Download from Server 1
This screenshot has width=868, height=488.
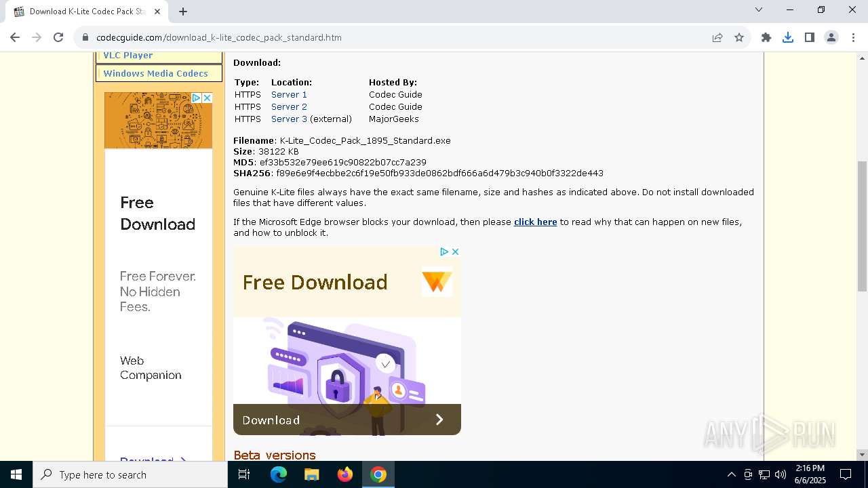[x=289, y=94]
